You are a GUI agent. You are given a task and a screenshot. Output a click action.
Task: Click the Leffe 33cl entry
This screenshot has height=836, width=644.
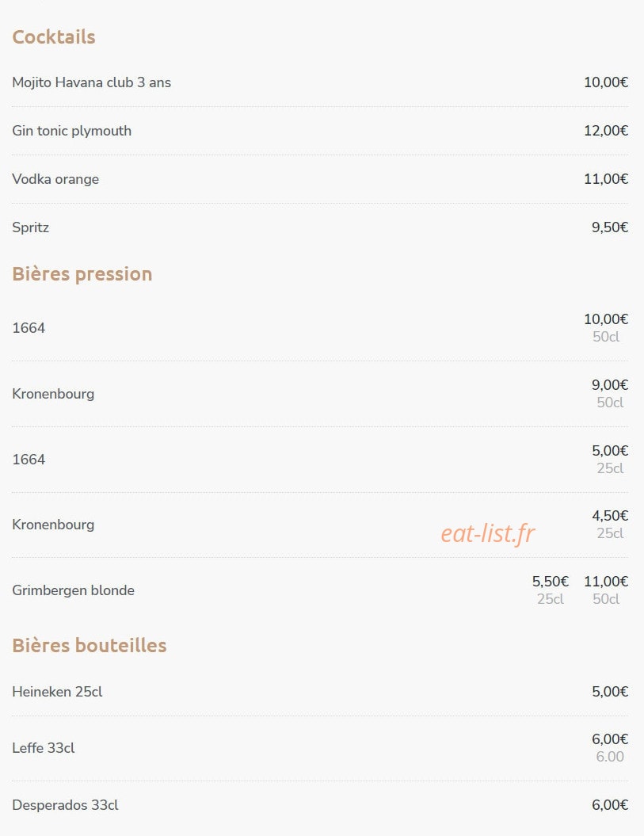(x=44, y=747)
